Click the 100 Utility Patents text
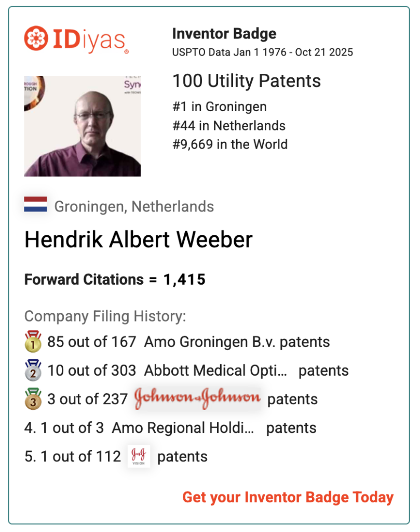Screen dimensions: 420x532 coord(247,81)
